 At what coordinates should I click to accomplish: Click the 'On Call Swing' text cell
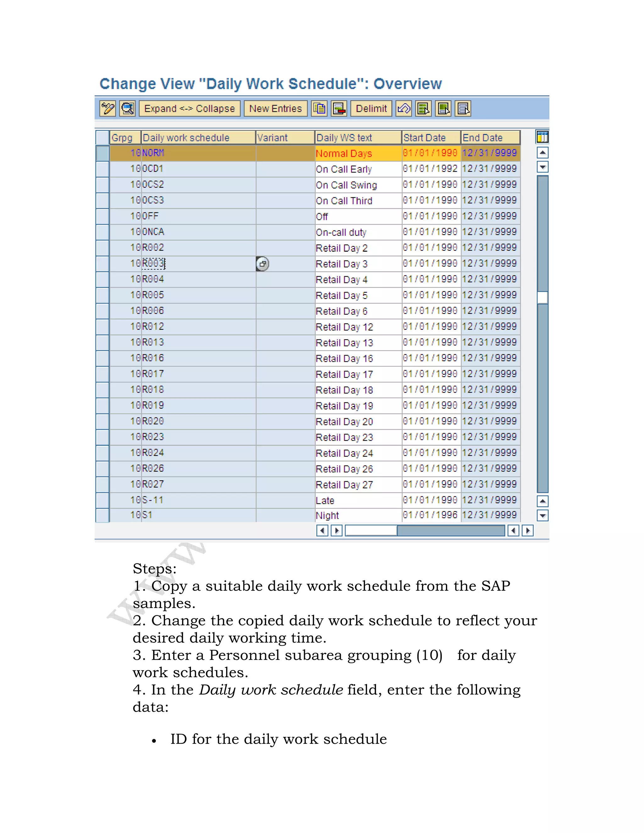pyautogui.click(x=358, y=185)
